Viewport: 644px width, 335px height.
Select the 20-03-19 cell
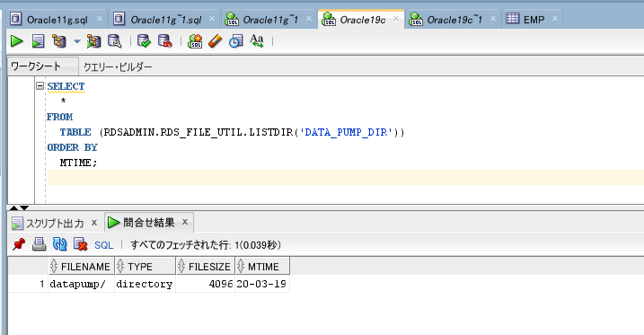(x=262, y=284)
